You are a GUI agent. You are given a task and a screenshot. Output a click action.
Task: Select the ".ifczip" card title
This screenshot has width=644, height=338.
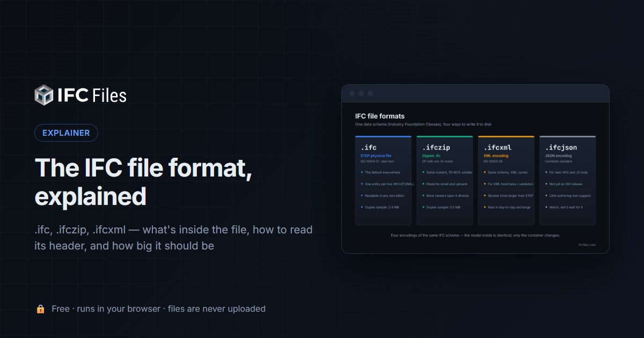click(435, 148)
